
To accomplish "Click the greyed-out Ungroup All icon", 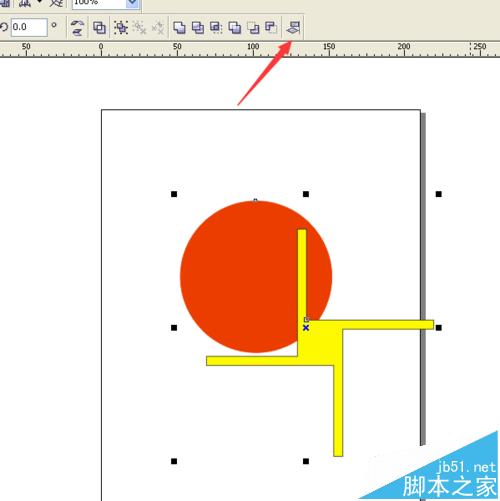I will pyautogui.click(x=158, y=27).
